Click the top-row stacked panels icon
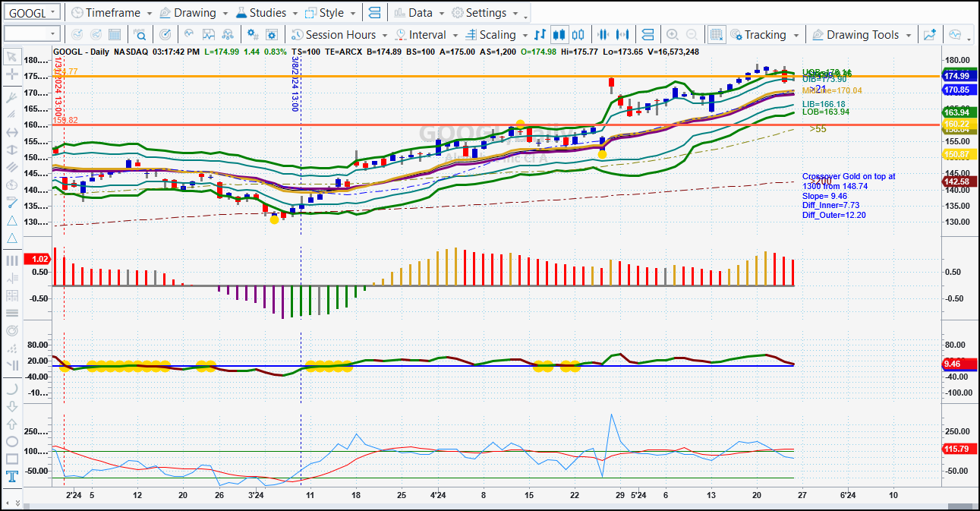 click(373, 12)
